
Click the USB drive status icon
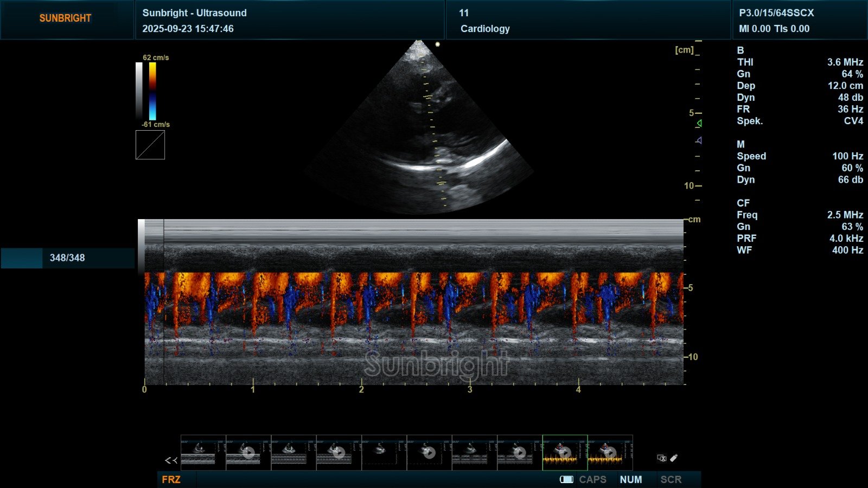pos(674,458)
